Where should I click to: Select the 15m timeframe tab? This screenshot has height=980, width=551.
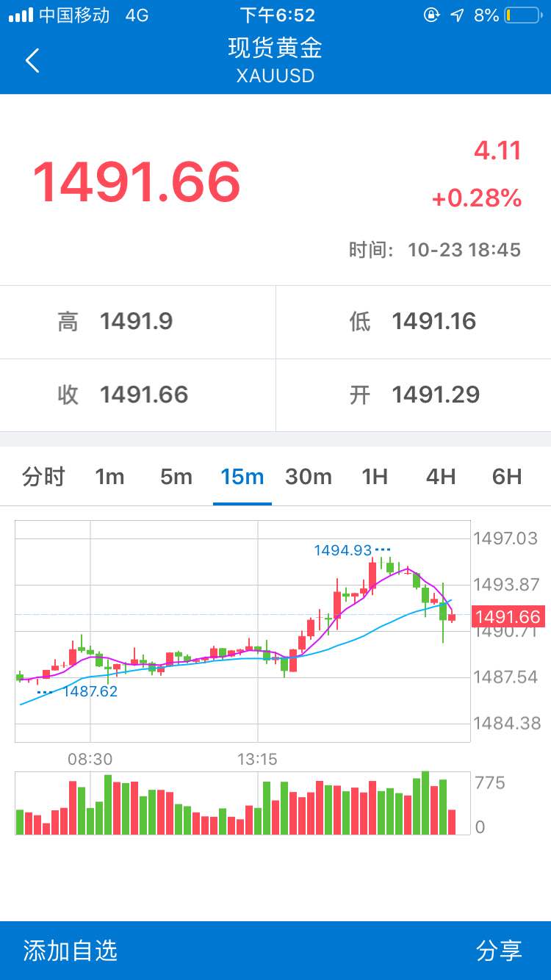[x=242, y=477]
